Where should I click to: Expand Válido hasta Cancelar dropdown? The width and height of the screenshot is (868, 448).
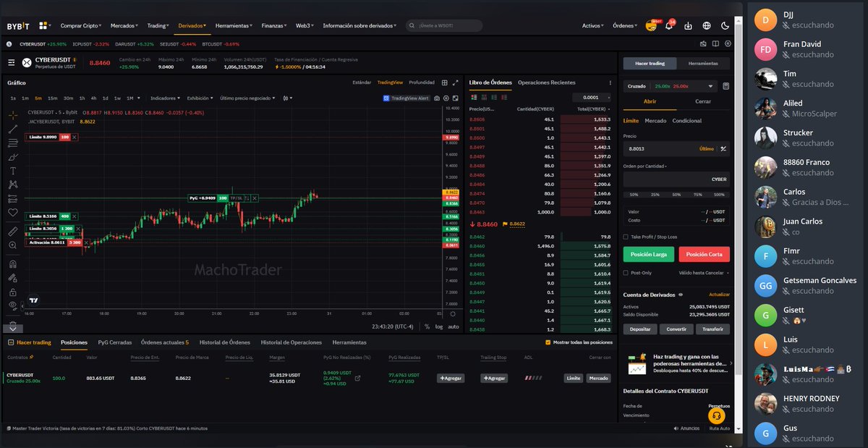click(x=704, y=273)
